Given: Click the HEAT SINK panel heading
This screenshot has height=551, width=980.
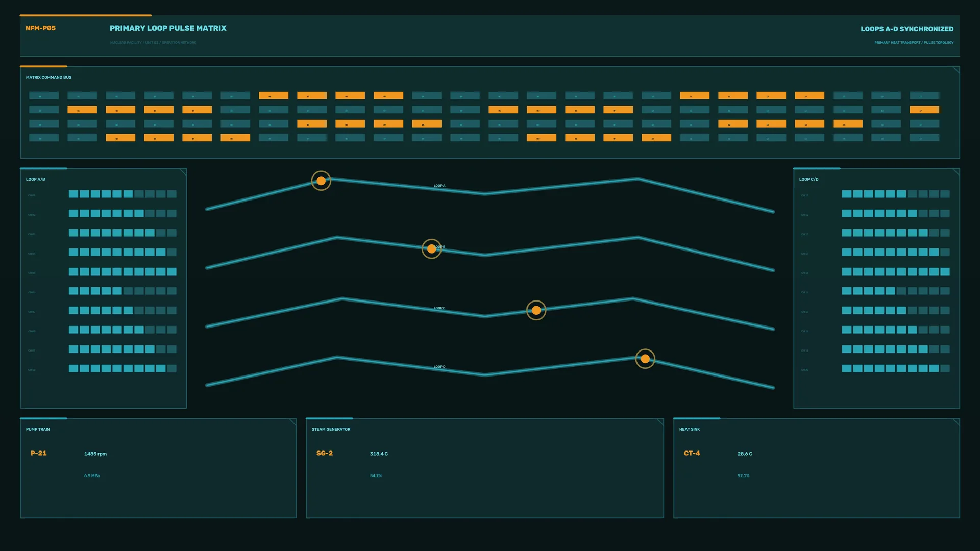Looking at the screenshot, I should pyautogui.click(x=690, y=429).
